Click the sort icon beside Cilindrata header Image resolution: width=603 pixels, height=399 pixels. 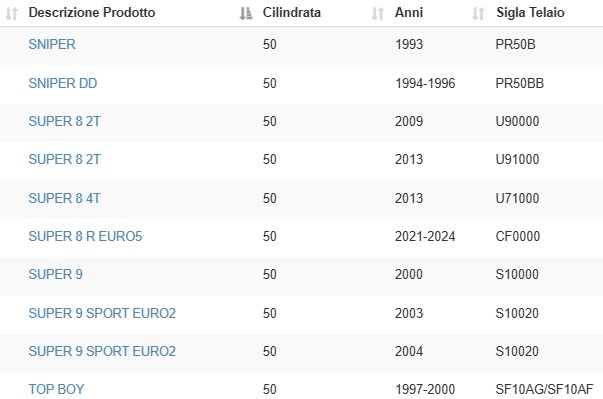[x=246, y=13]
